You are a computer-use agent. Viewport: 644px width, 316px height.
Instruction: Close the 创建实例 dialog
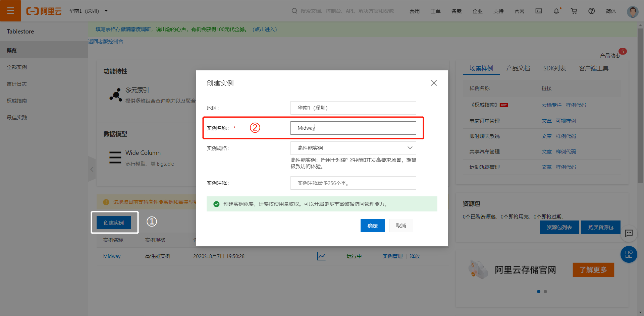434,83
